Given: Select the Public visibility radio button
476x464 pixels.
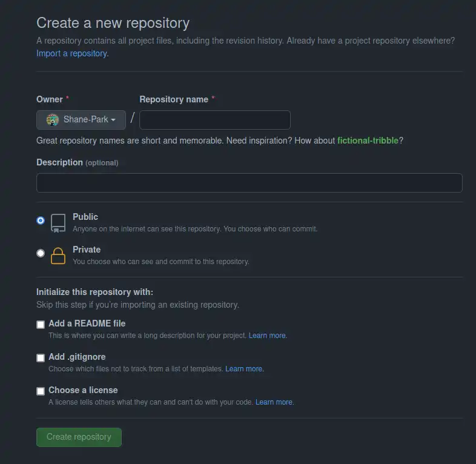Looking at the screenshot, I should [x=41, y=220].
